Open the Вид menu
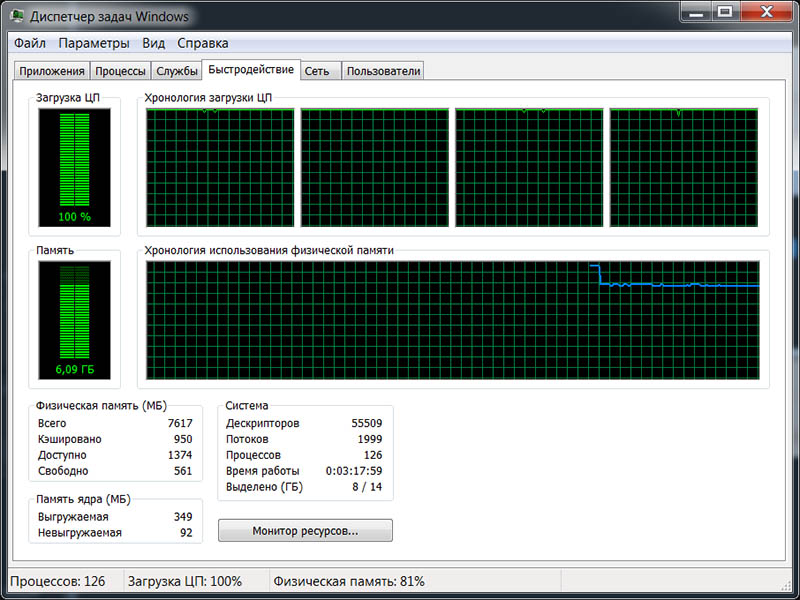Image resolution: width=800 pixels, height=600 pixels. pyautogui.click(x=152, y=43)
